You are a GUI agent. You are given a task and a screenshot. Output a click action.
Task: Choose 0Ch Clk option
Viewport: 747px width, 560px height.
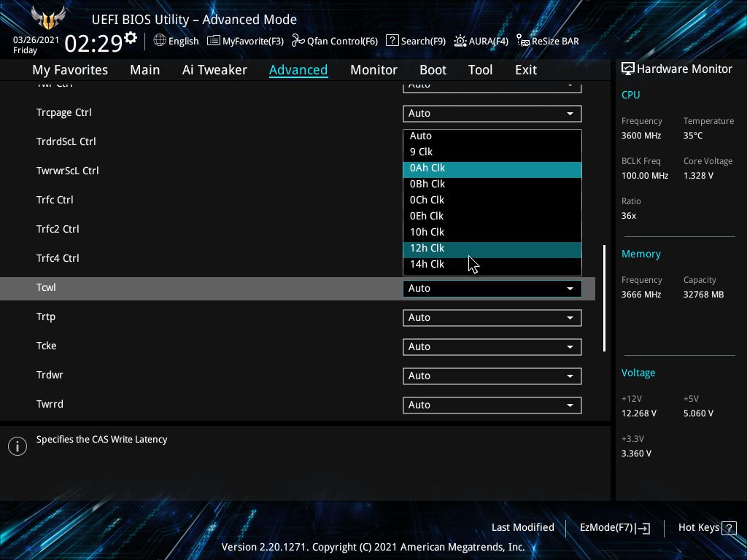492,200
